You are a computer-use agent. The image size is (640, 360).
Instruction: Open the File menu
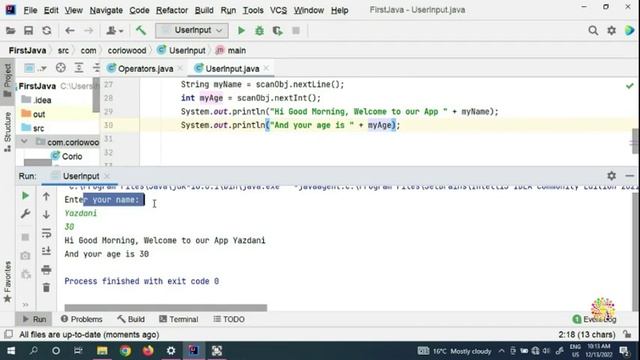click(30, 10)
